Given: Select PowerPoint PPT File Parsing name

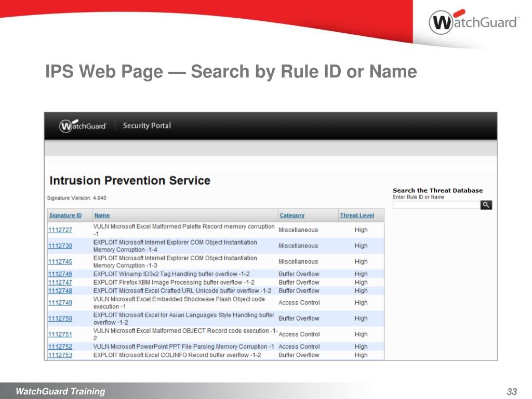Looking at the screenshot, I should pos(183,347).
